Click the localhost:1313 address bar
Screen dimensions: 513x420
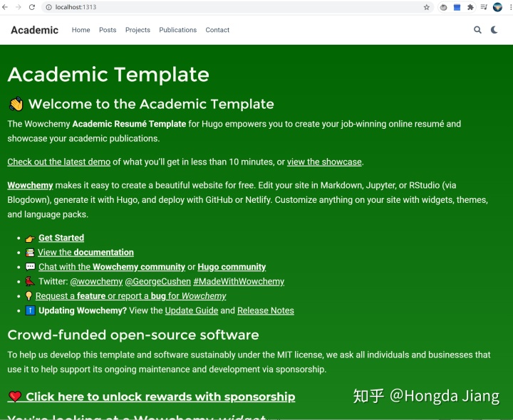pyautogui.click(x=239, y=7)
